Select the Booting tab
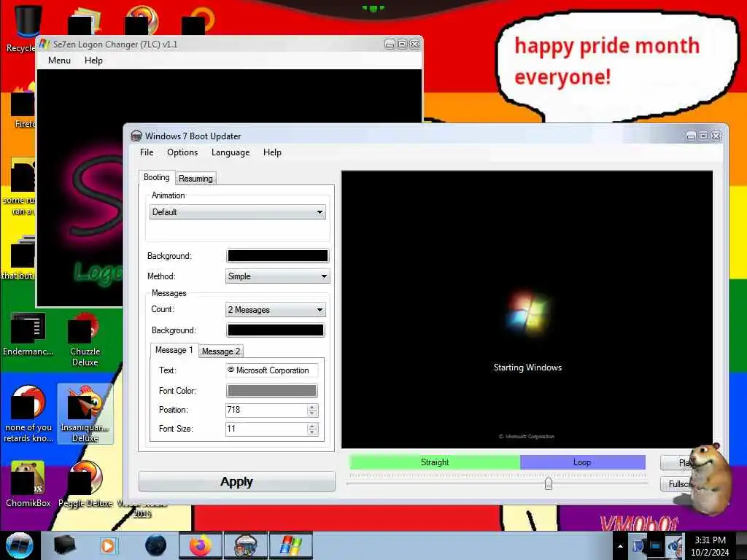Screen dimensions: 747x560 pyautogui.click(x=156, y=177)
